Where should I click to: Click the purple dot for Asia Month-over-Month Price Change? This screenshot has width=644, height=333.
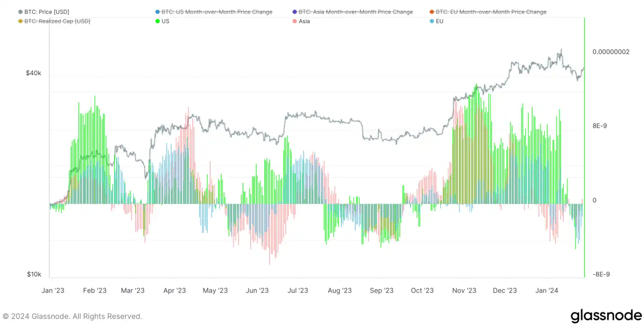pyautogui.click(x=294, y=12)
